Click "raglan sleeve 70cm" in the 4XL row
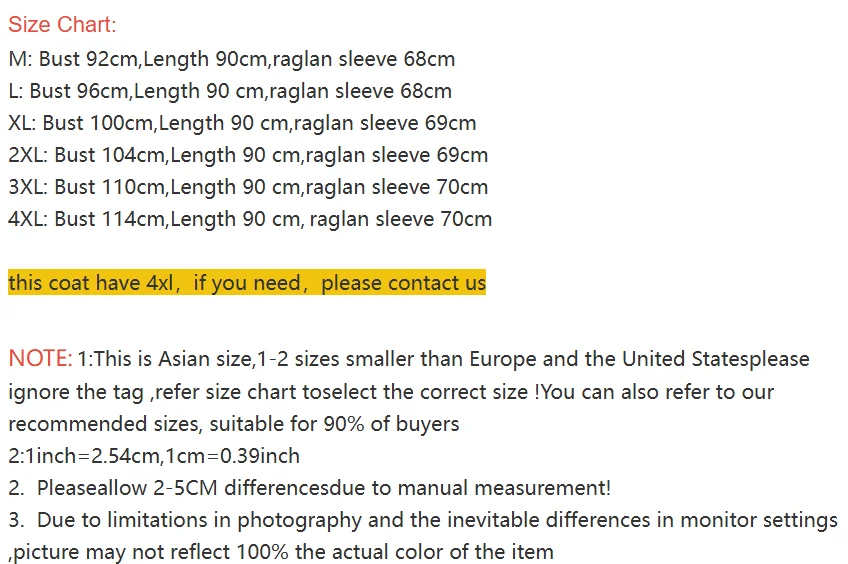The width and height of the screenshot is (848, 564). coord(401,219)
